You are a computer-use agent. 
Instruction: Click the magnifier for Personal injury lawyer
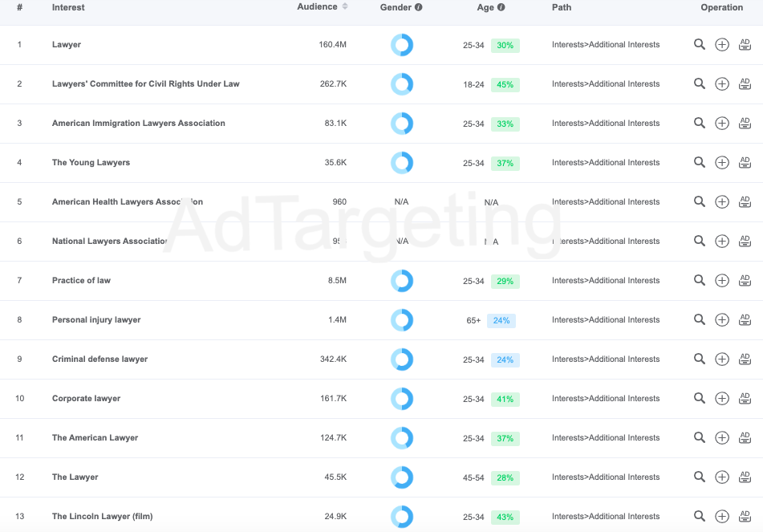(x=700, y=320)
